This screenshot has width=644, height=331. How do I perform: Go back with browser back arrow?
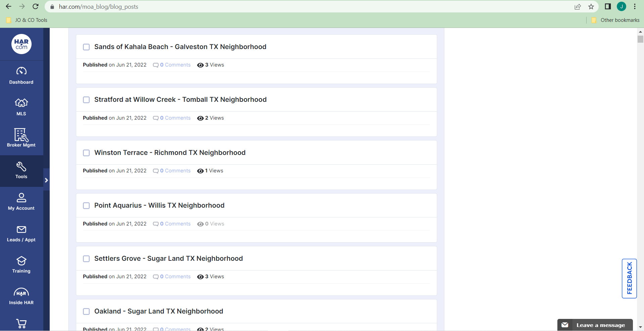(8, 6)
